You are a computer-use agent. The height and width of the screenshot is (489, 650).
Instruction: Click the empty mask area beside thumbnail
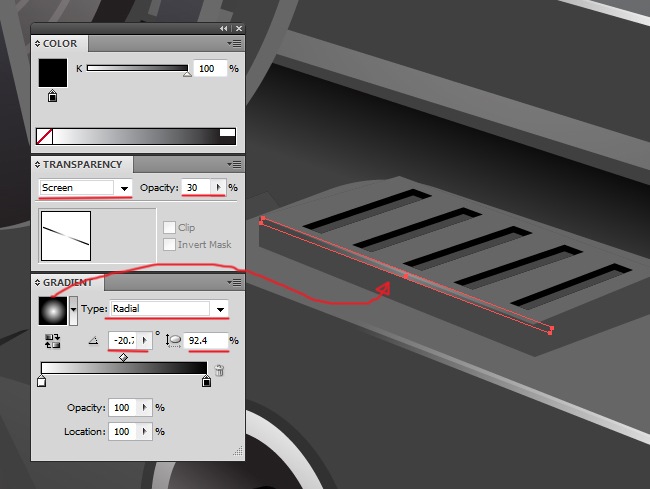(x=123, y=236)
